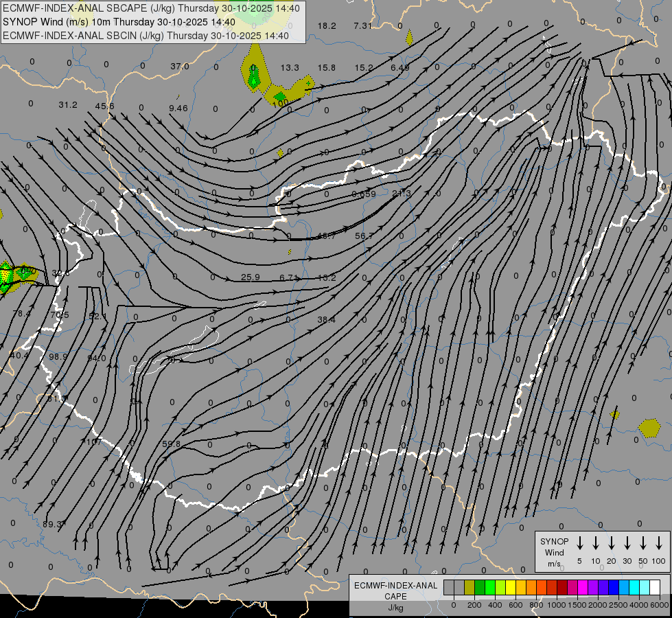Click the J/kg unit label in legend

click(x=395, y=608)
